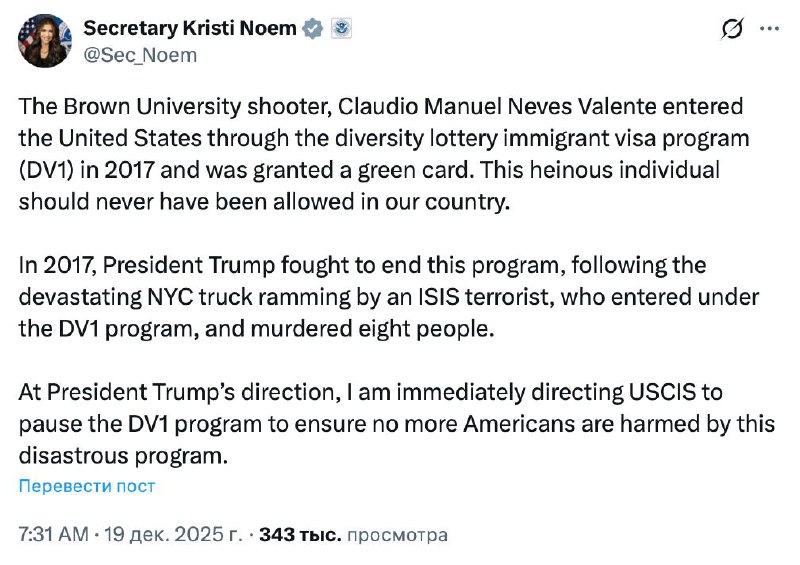Click the government affiliation badge beside the name
The image size is (800, 565).
tap(341, 29)
